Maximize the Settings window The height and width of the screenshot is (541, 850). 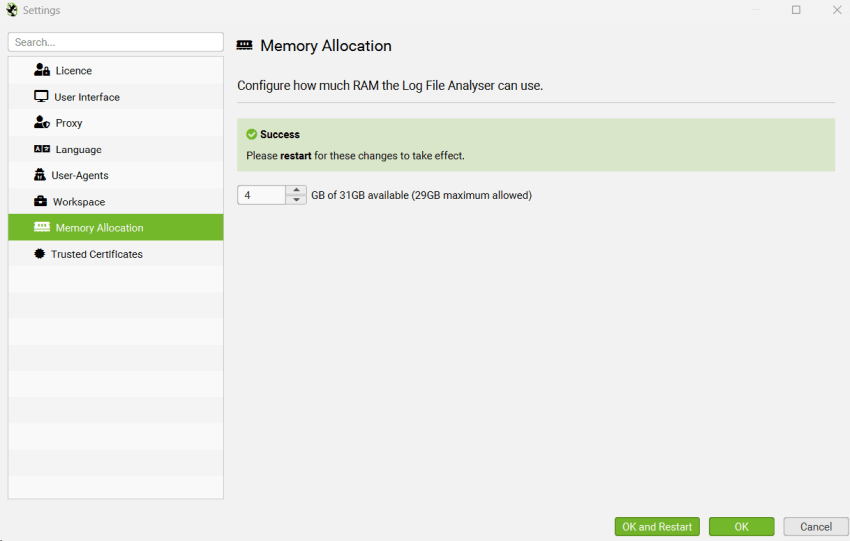click(796, 10)
